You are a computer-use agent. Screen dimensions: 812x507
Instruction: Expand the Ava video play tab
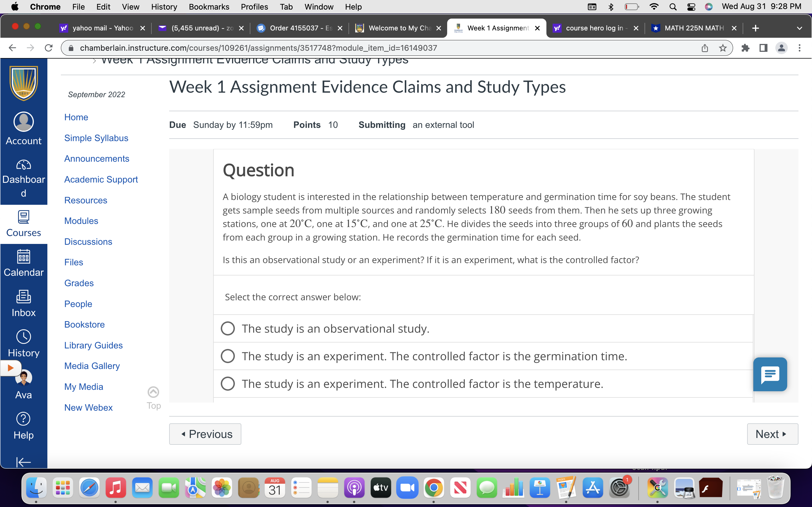point(11,368)
